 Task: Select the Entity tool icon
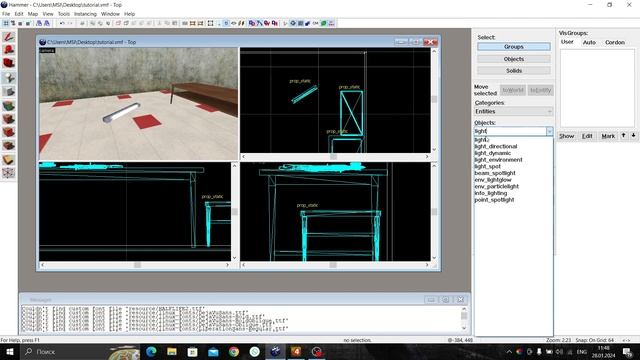(x=9, y=78)
